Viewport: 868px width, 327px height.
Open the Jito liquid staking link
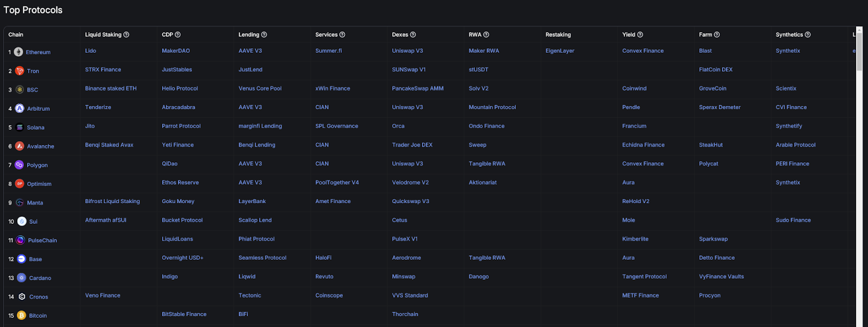point(90,126)
